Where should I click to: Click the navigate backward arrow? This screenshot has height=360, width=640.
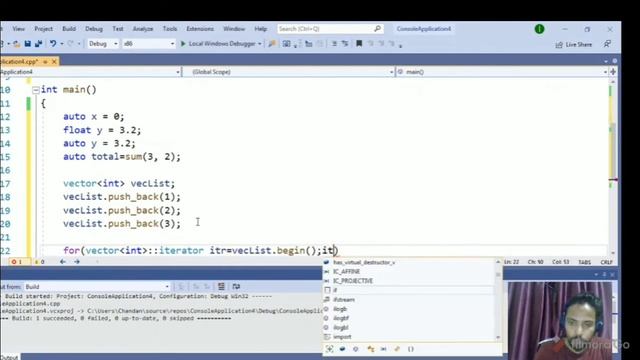coord(63,262)
